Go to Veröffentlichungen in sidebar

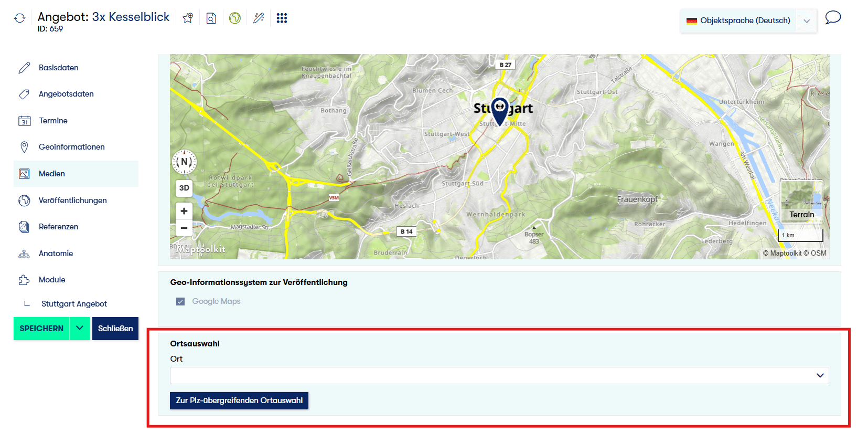[x=72, y=200]
